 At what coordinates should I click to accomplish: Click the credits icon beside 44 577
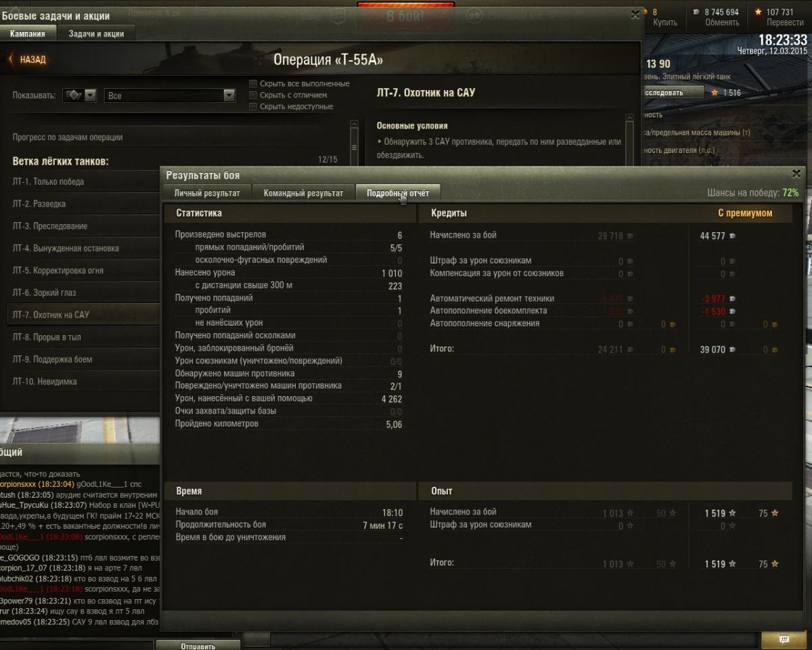point(732,236)
